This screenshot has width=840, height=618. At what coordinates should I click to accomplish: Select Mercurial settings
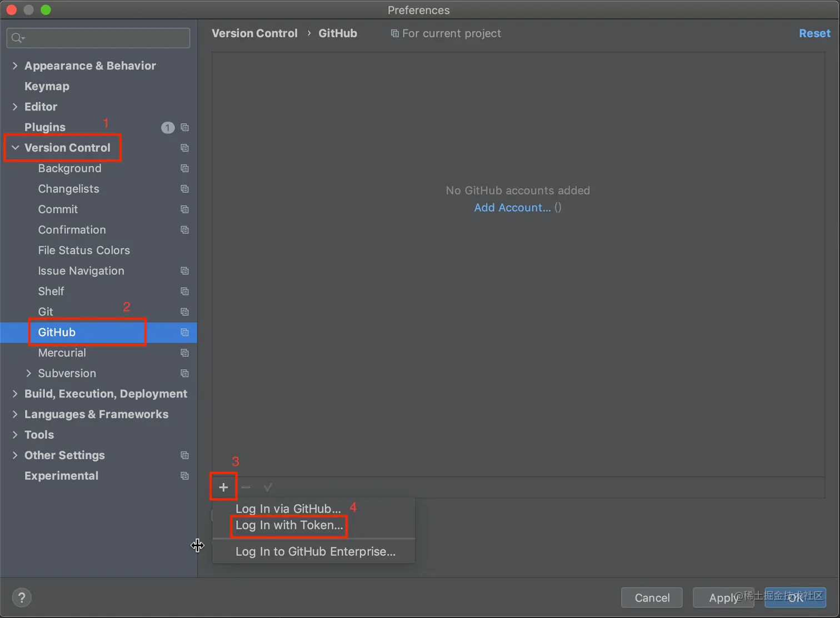click(62, 353)
